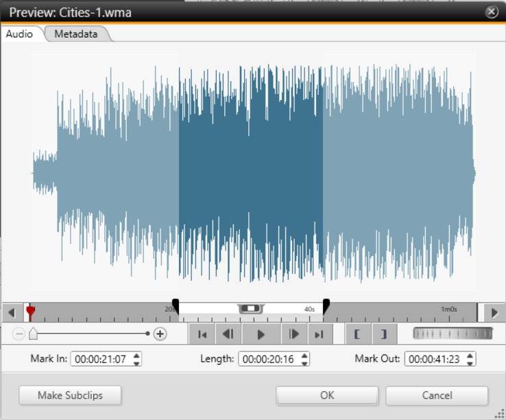Step back one frame
Image resolution: width=506 pixels, height=420 pixels.
228,334
